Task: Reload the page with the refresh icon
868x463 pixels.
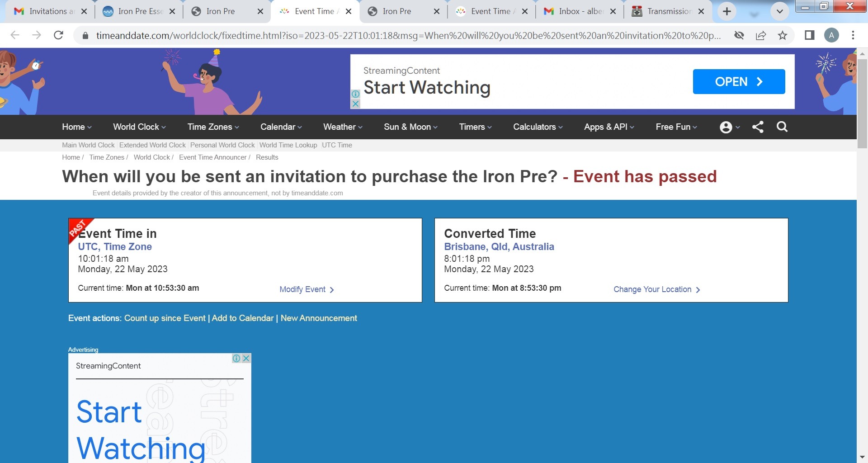Action: pos(58,35)
